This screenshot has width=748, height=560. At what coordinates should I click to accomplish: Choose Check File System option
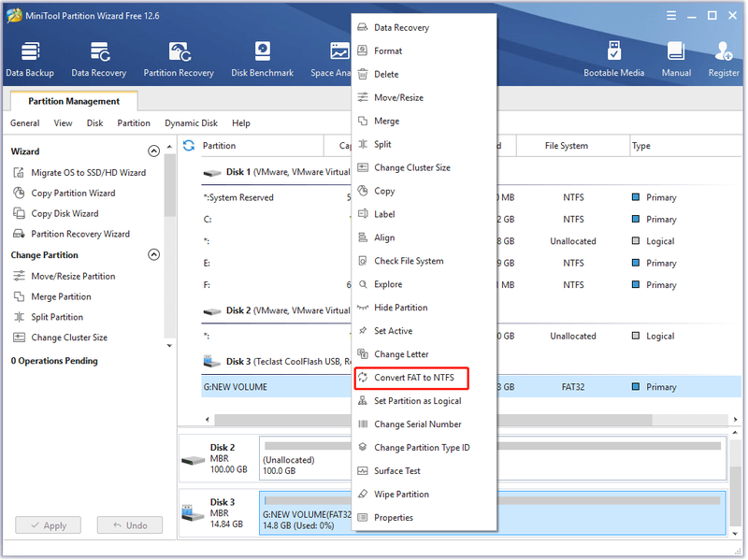[x=424, y=261]
